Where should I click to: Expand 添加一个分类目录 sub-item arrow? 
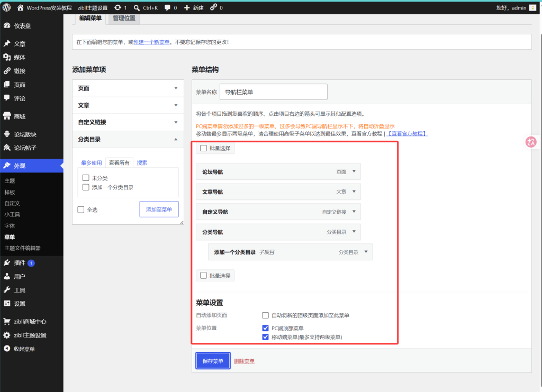coord(366,252)
